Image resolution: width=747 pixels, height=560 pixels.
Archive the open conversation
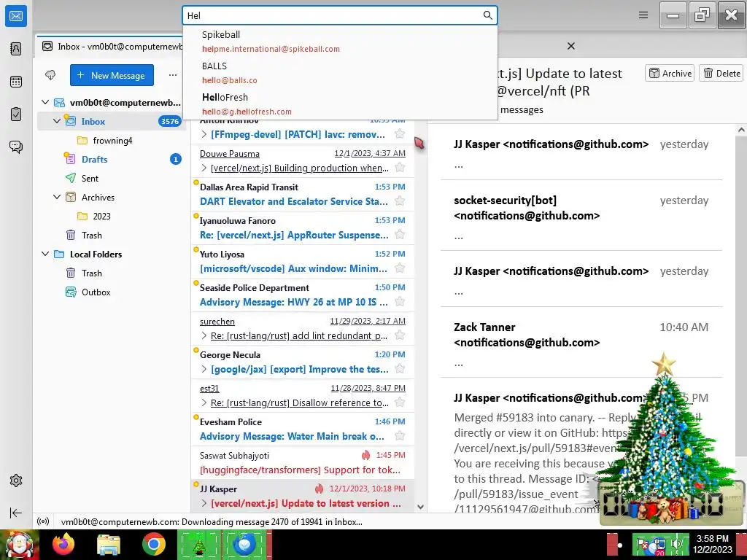[x=670, y=74]
